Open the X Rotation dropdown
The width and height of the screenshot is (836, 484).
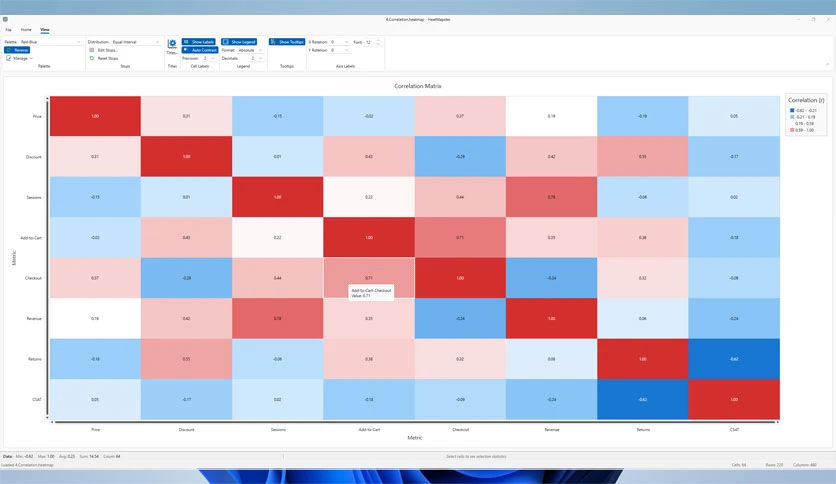[339, 42]
